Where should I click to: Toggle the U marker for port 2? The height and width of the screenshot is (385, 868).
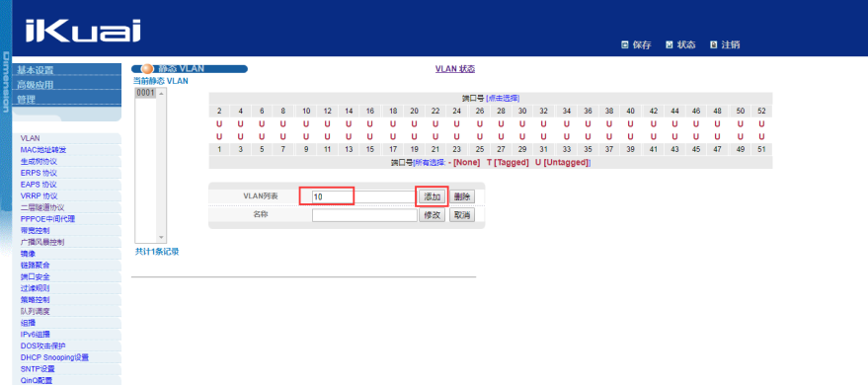pos(219,124)
